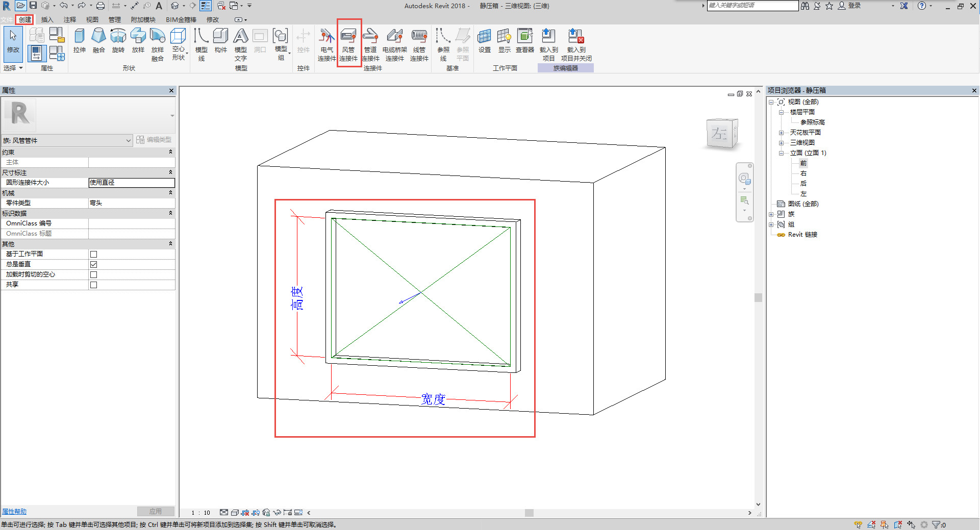Screen dimensions: 980x530
Task: Open the 设置 work plane settings
Action: pos(485,40)
